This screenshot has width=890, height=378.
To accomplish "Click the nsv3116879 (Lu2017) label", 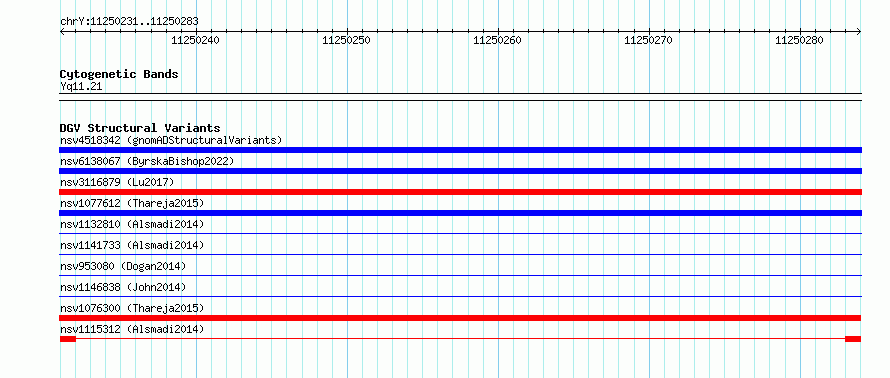I will pos(117,182).
